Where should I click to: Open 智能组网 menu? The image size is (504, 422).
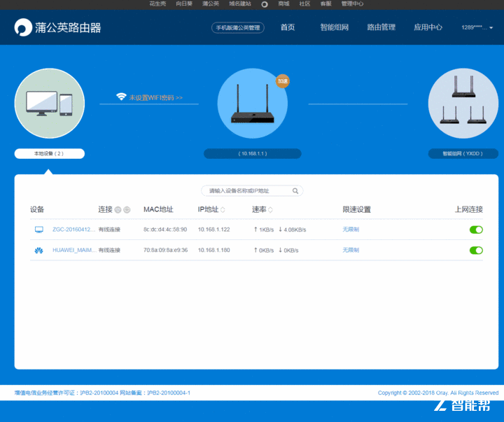[335, 27]
